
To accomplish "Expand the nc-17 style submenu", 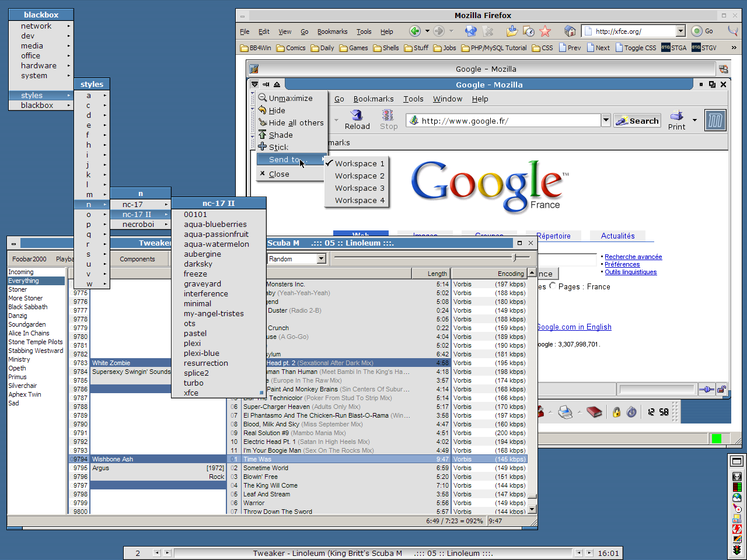I will (x=140, y=204).
